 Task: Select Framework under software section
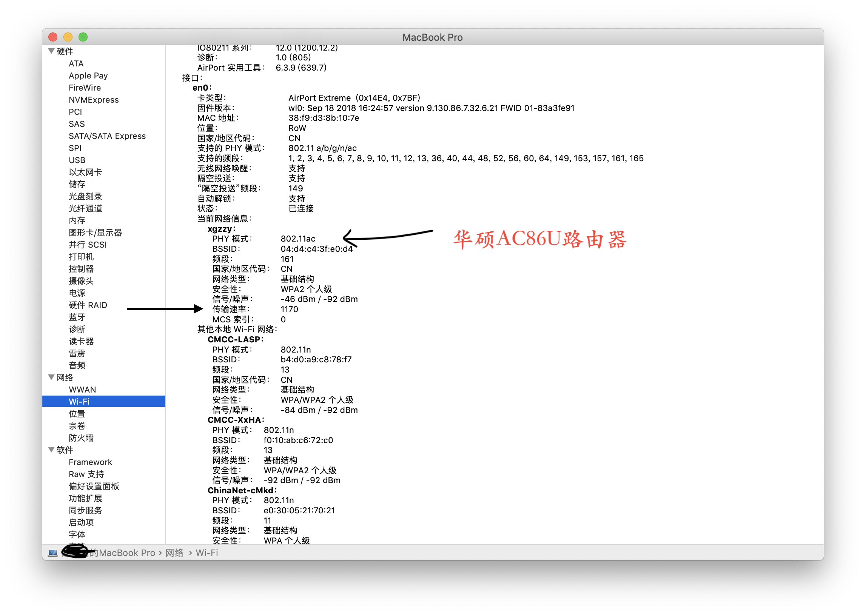coord(90,462)
